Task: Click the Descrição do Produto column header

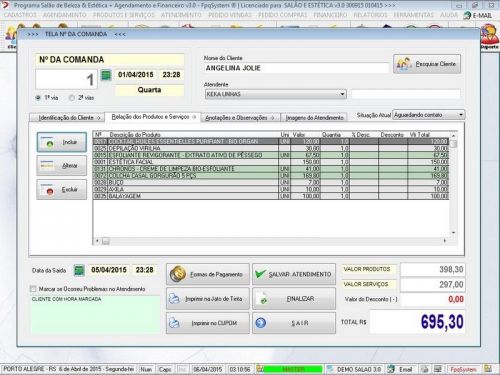Action: (x=135, y=135)
